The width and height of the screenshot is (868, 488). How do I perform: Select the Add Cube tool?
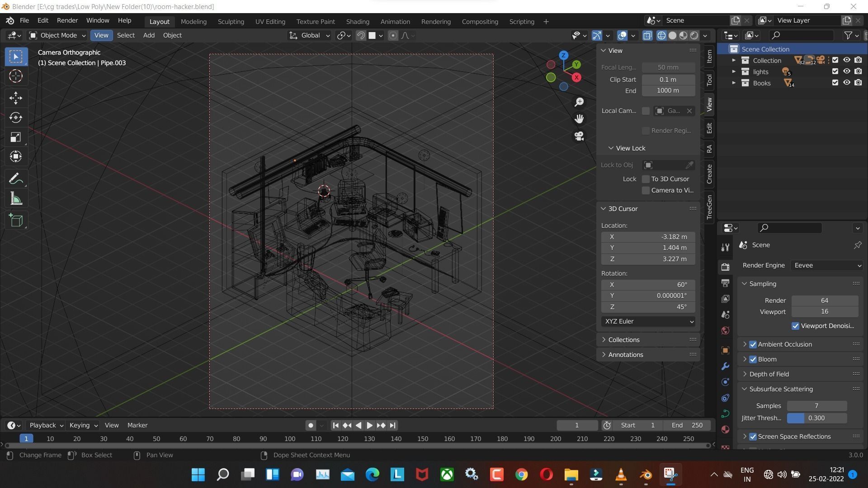[16, 221]
